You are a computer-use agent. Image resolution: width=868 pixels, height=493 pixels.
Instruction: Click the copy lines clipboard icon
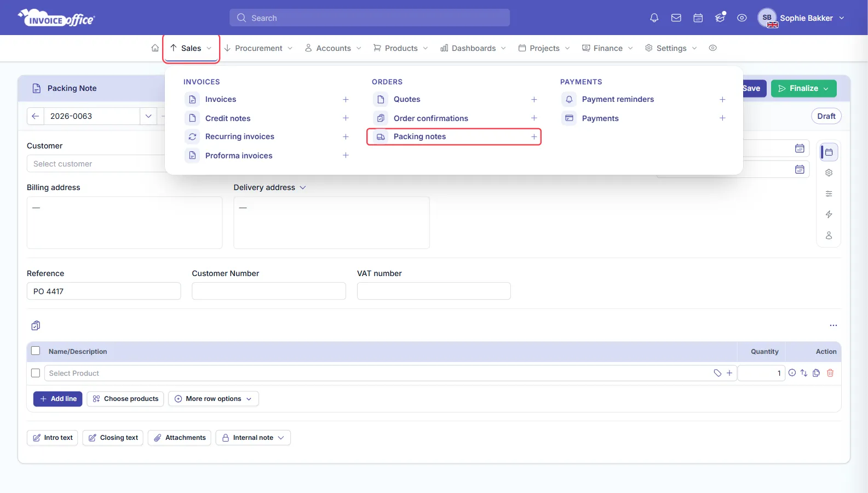tap(36, 325)
